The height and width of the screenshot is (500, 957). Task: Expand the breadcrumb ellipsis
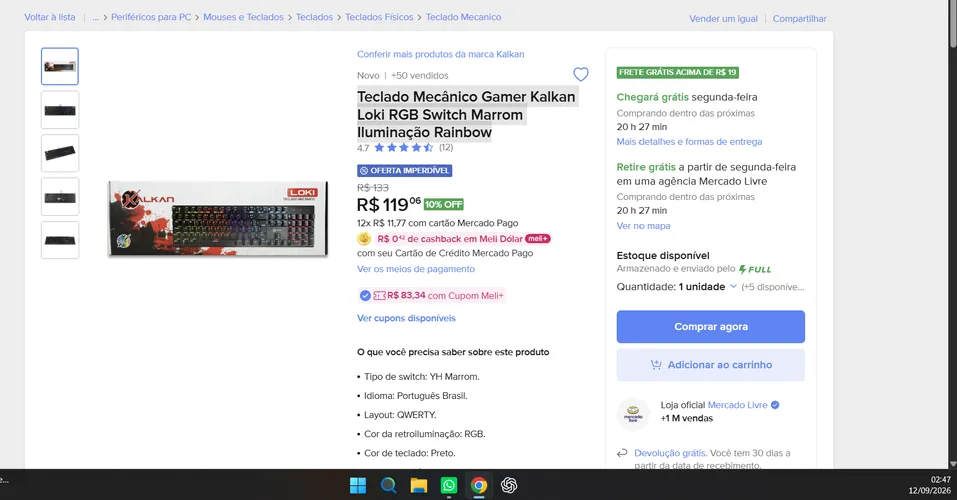(95, 17)
